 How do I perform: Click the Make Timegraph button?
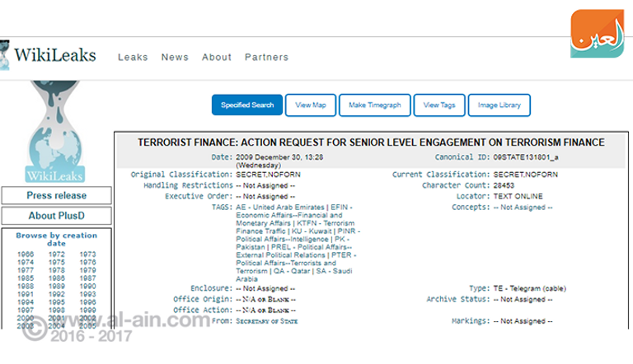pyautogui.click(x=374, y=105)
